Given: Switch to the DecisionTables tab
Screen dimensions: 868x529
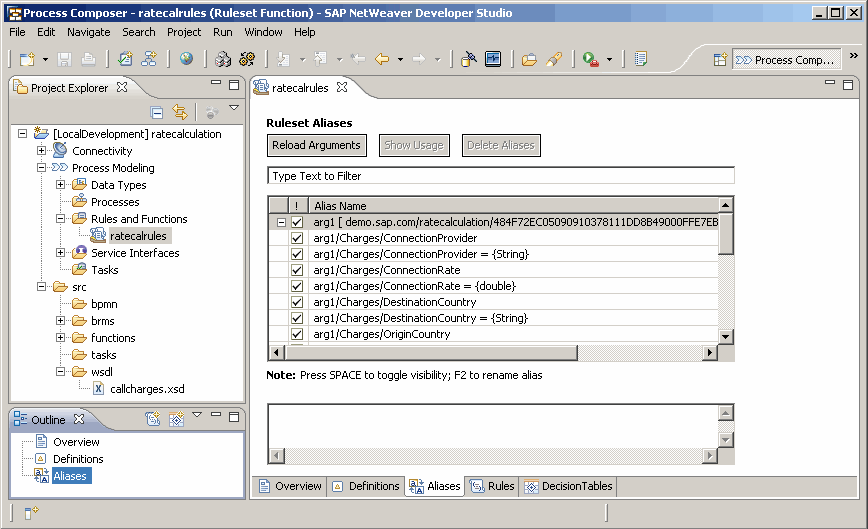Looking at the screenshot, I should click(569, 487).
